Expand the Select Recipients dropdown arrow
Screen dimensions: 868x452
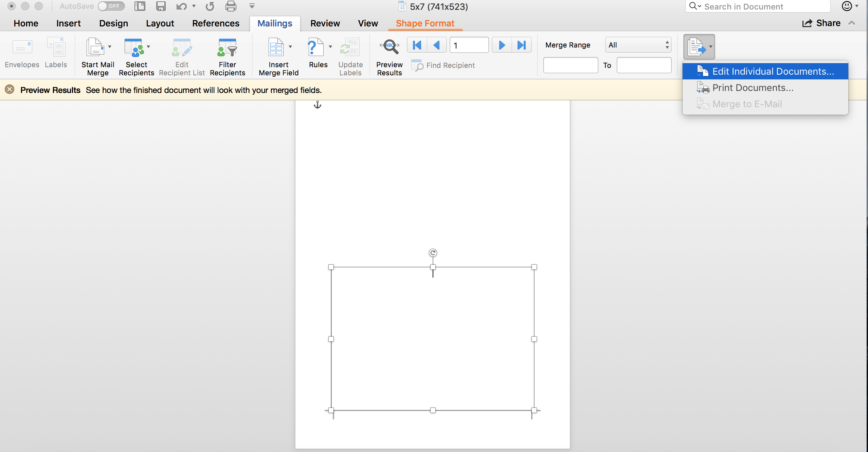148,47
